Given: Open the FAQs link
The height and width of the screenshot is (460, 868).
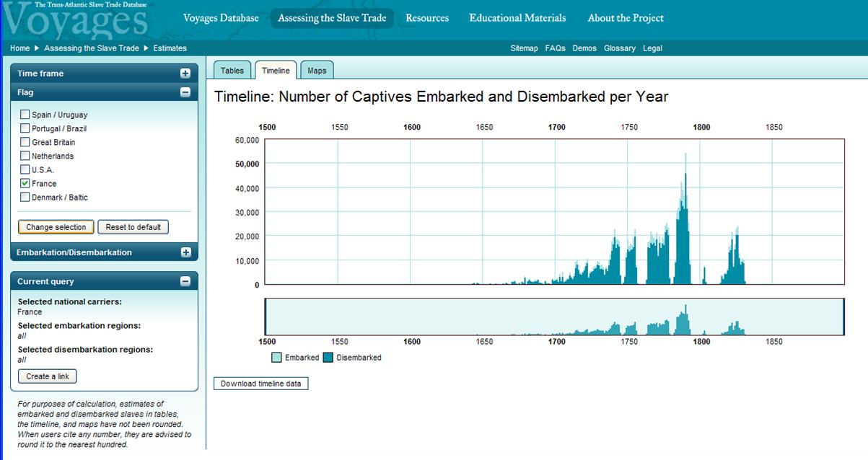Looking at the screenshot, I should pos(555,48).
